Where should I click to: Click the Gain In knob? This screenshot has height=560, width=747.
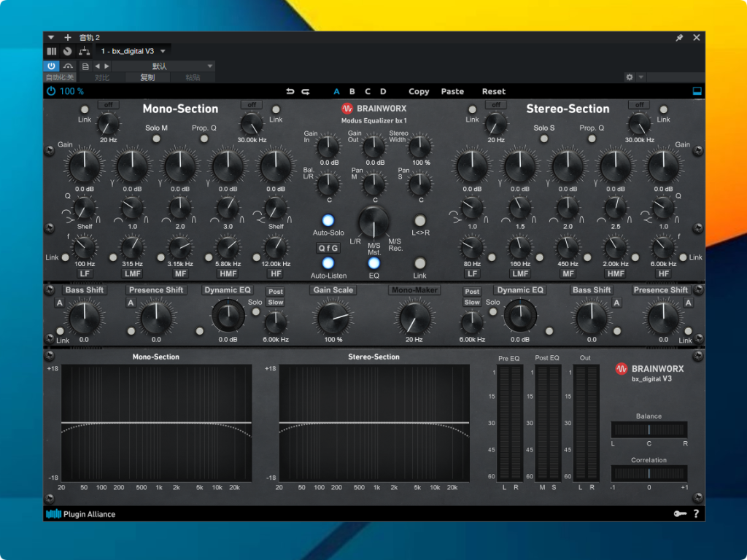tap(328, 147)
